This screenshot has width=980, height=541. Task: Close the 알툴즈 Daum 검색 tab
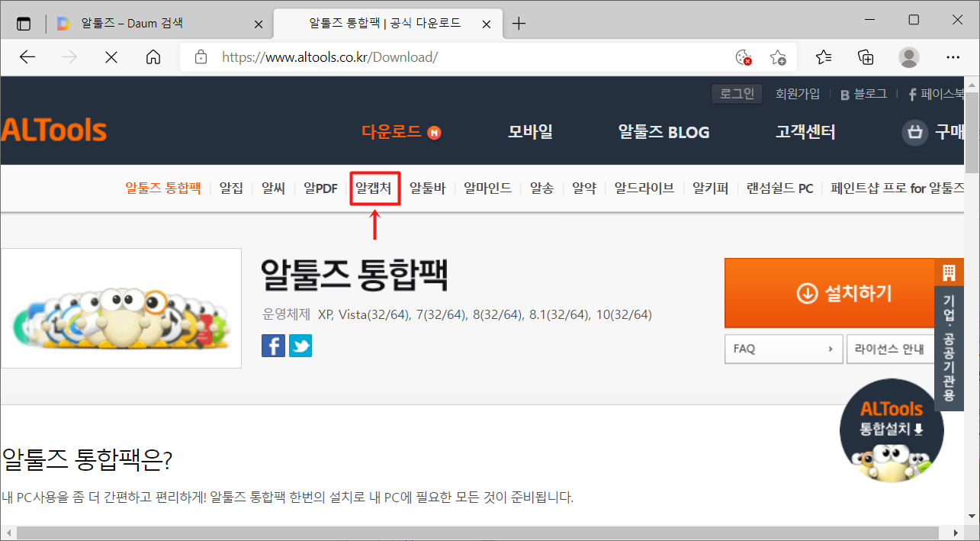[258, 24]
